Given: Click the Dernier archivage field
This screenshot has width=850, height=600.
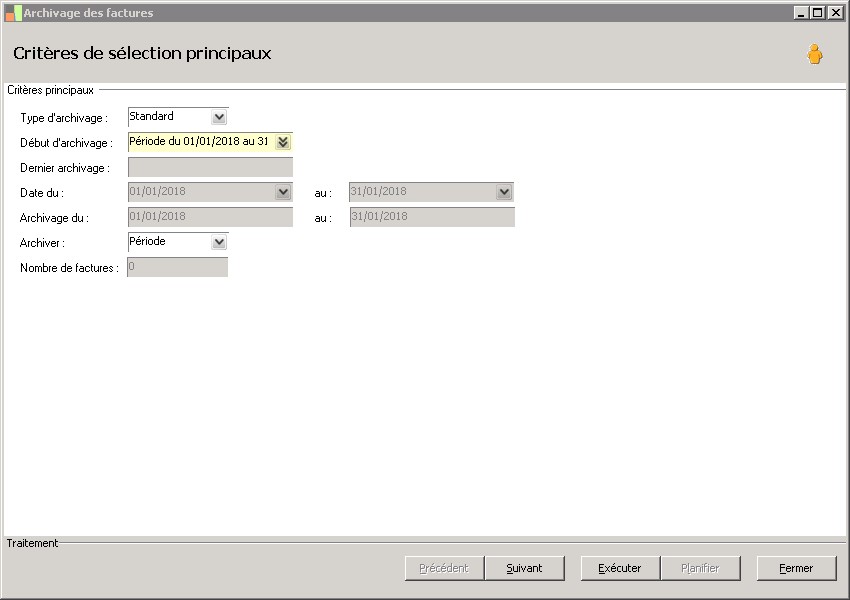Looking at the screenshot, I should (210, 167).
